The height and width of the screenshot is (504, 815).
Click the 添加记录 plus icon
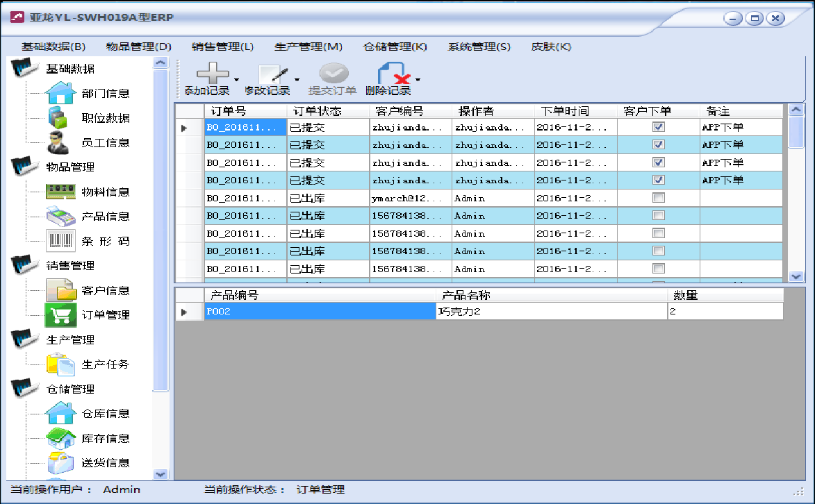pyautogui.click(x=213, y=73)
